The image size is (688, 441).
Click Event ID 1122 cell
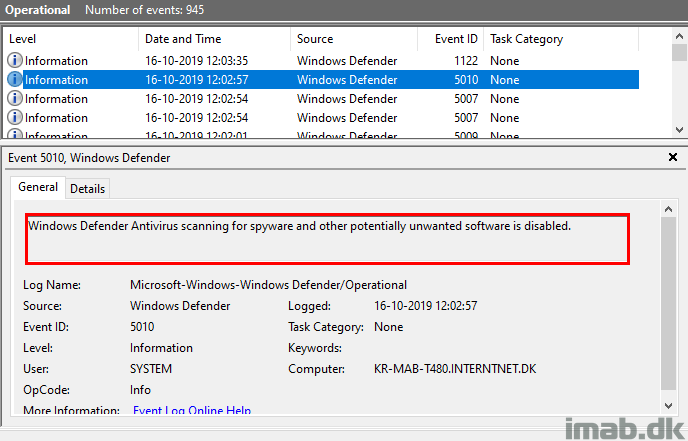click(x=466, y=61)
